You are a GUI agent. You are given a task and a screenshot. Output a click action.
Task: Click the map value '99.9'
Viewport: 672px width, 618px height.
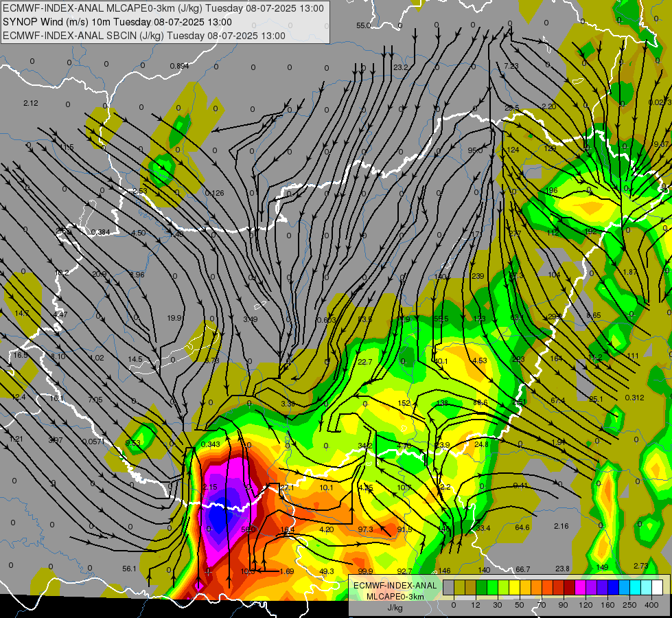click(x=365, y=571)
